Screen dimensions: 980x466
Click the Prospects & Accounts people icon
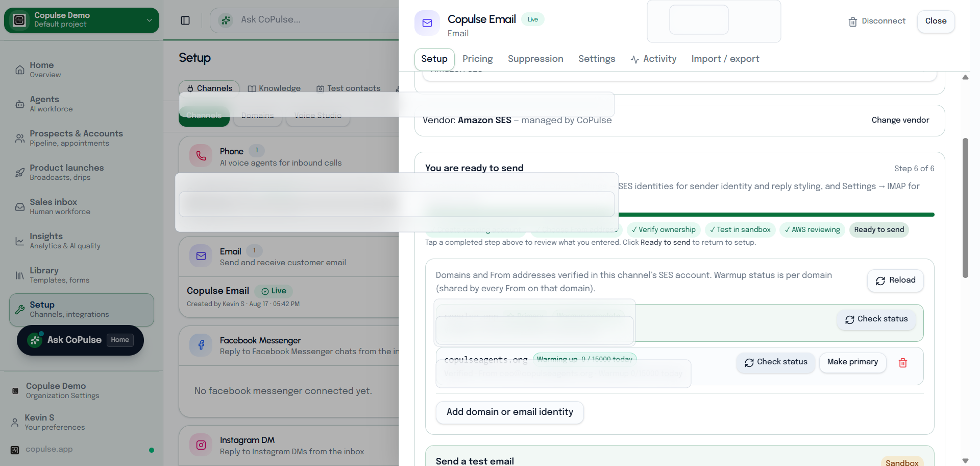pyautogui.click(x=20, y=138)
